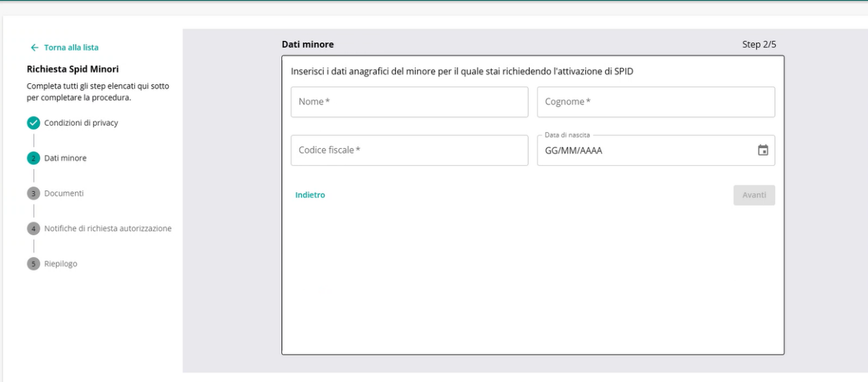Focus the Nome input field
The image size is (868, 382).
pos(410,102)
